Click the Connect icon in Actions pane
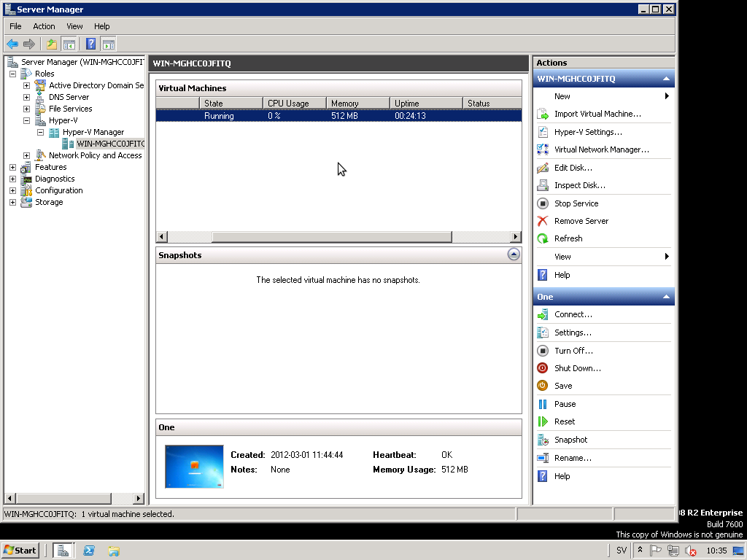 coord(542,315)
